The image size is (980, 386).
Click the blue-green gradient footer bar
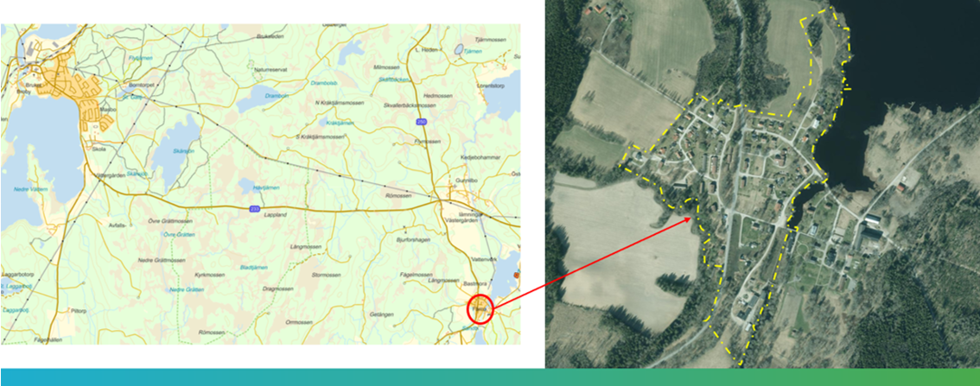point(490,377)
